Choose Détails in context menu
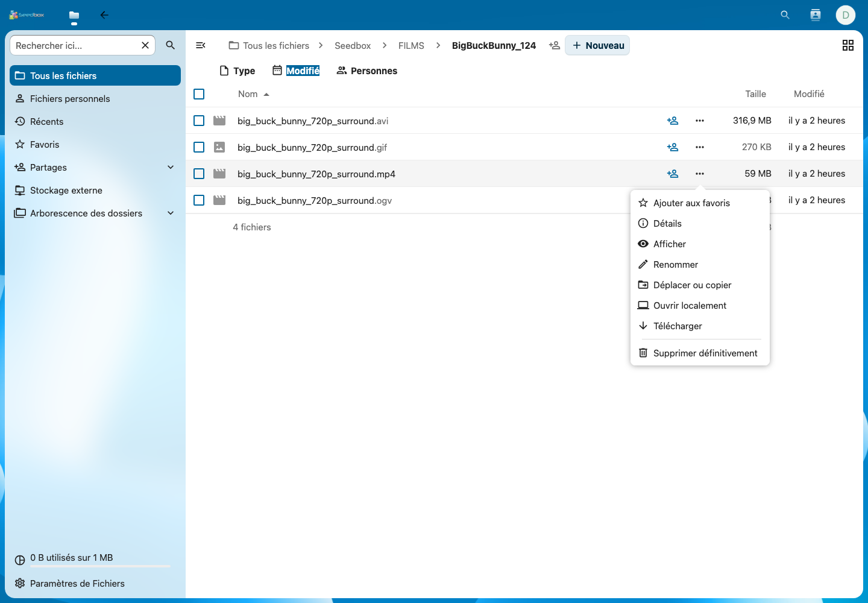Image resolution: width=868 pixels, height=603 pixels. 700,224
